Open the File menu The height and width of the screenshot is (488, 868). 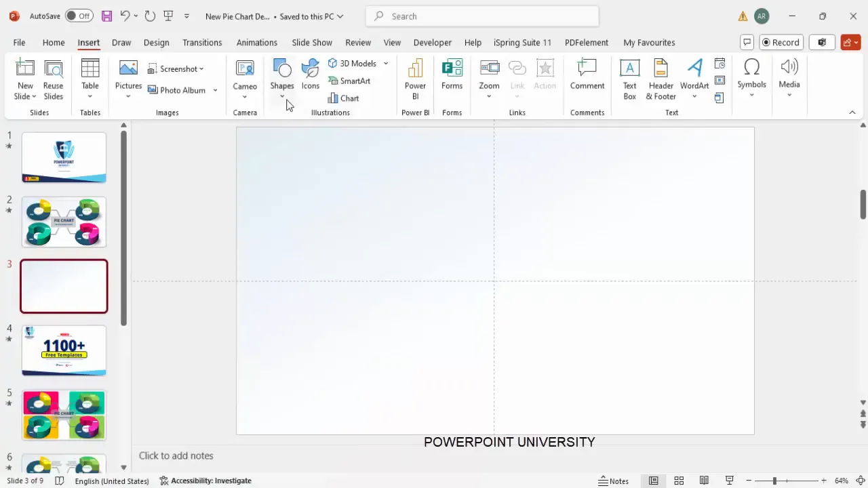point(19,42)
